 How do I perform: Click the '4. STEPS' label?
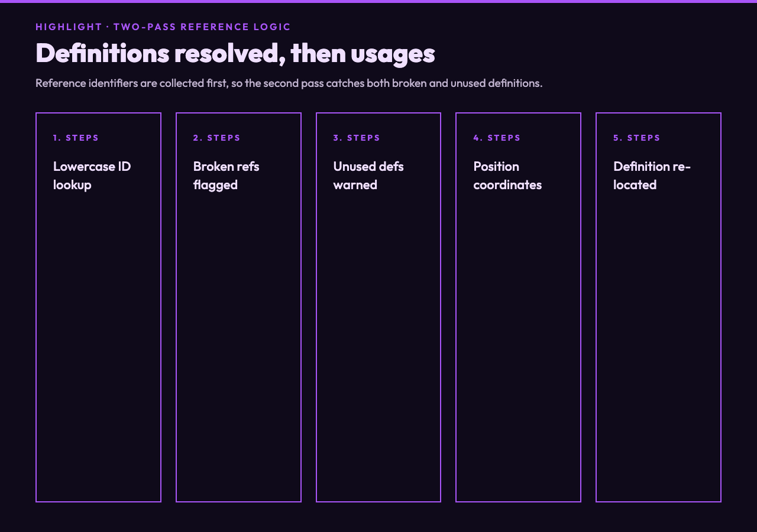(x=497, y=138)
